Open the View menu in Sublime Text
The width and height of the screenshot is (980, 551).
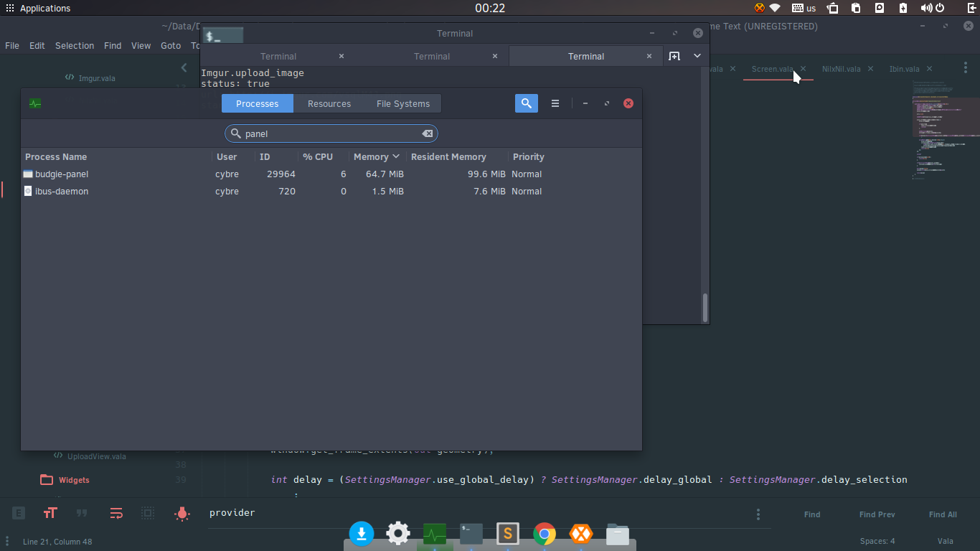141,45
